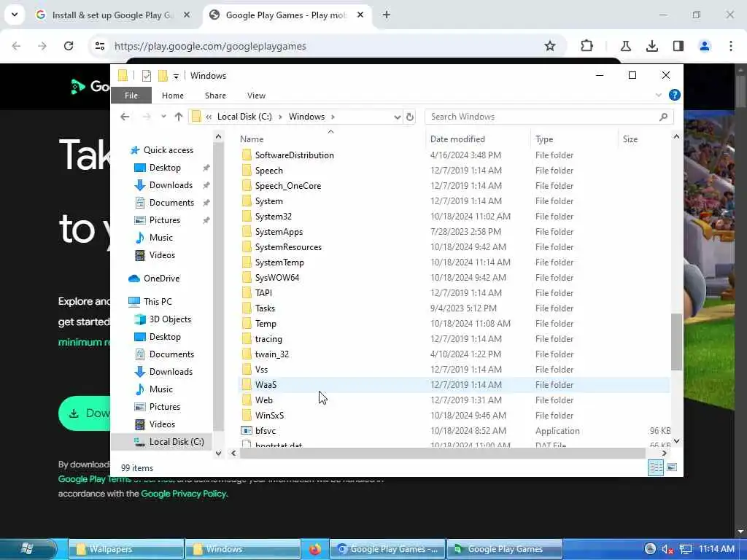Open Quick Access toolbar customize dropdown
747x560 pixels.
pos(176,76)
